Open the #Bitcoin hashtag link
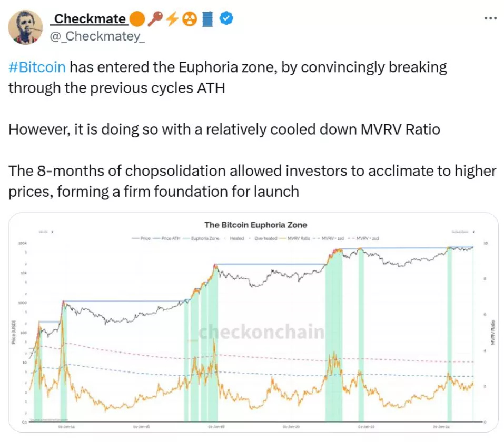504x442 pixels. pyautogui.click(x=37, y=67)
